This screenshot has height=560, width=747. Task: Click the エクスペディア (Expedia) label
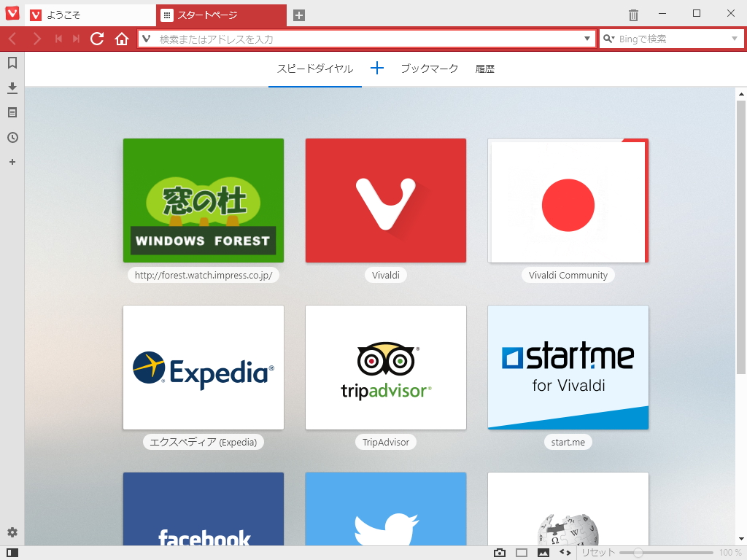click(x=204, y=443)
